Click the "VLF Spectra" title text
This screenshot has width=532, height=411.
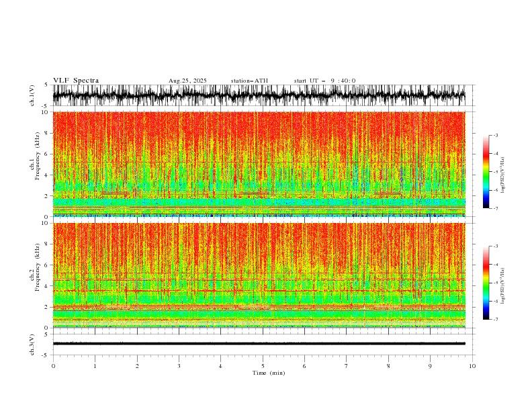pos(76,81)
